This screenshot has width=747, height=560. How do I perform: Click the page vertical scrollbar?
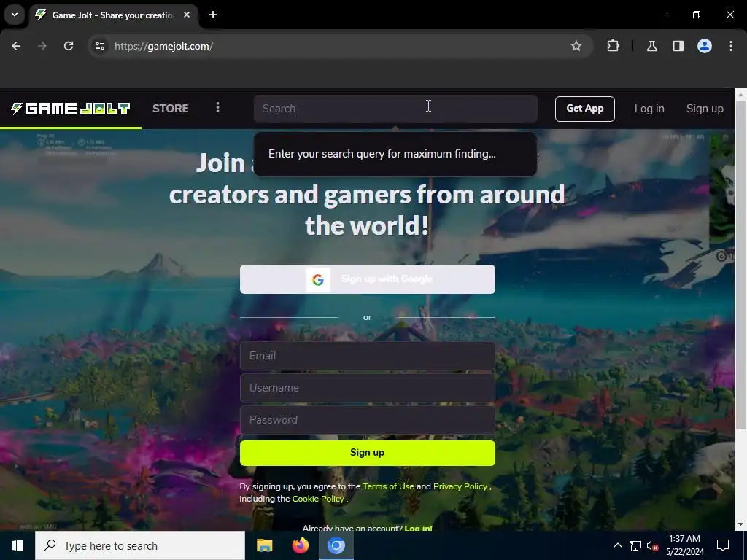(741, 265)
